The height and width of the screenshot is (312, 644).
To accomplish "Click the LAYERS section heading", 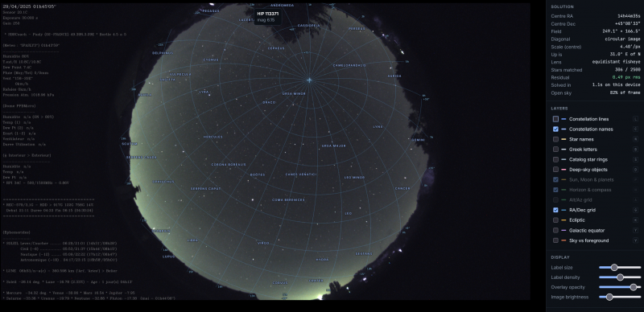I will tap(559, 109).
